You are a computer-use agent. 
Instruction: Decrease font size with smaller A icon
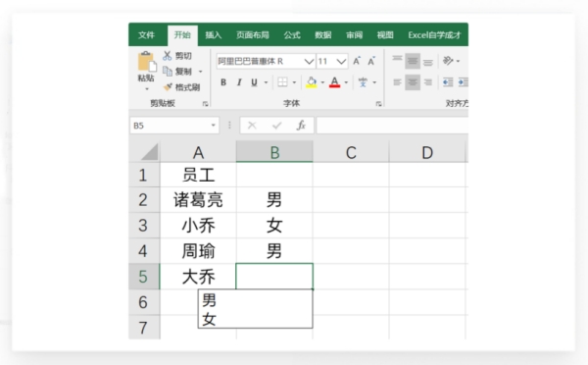coord(371,61)
